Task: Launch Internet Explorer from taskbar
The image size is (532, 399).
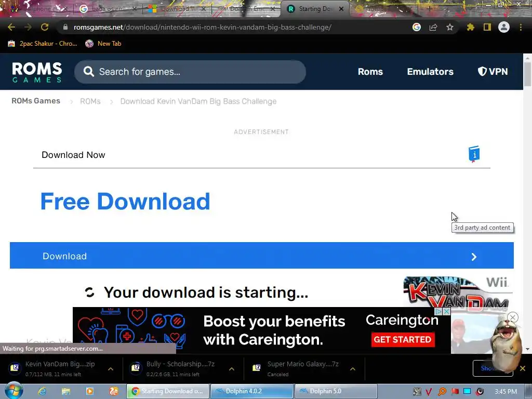Action: [x=42, y=391]
